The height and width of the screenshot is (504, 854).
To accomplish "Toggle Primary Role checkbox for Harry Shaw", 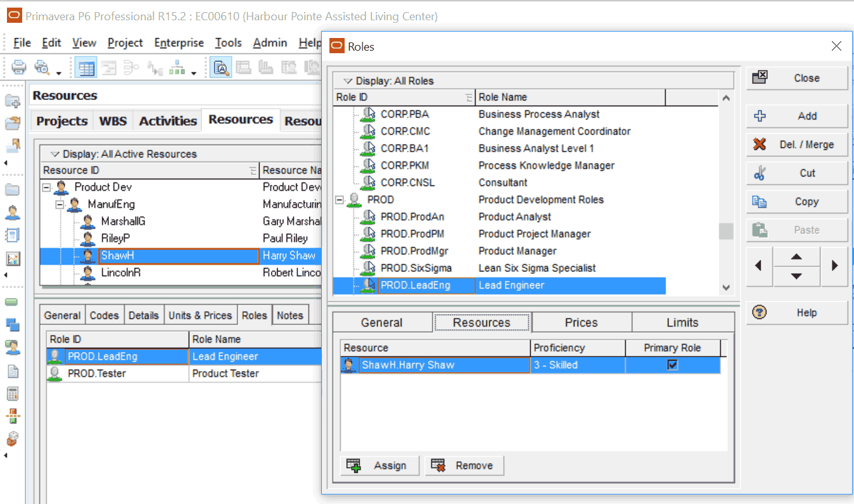I will click(x=672, y=365).
